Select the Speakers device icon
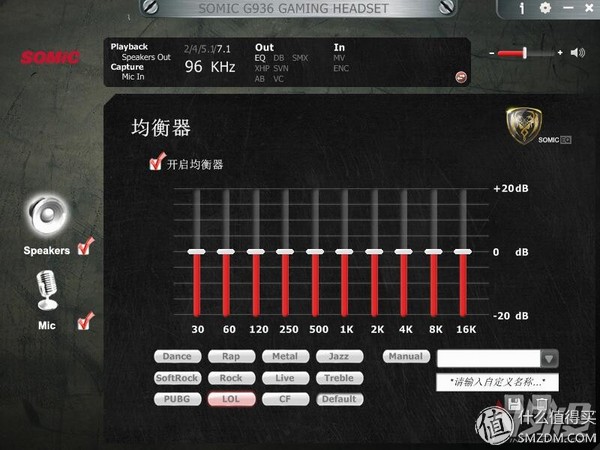 pos(47,214)
